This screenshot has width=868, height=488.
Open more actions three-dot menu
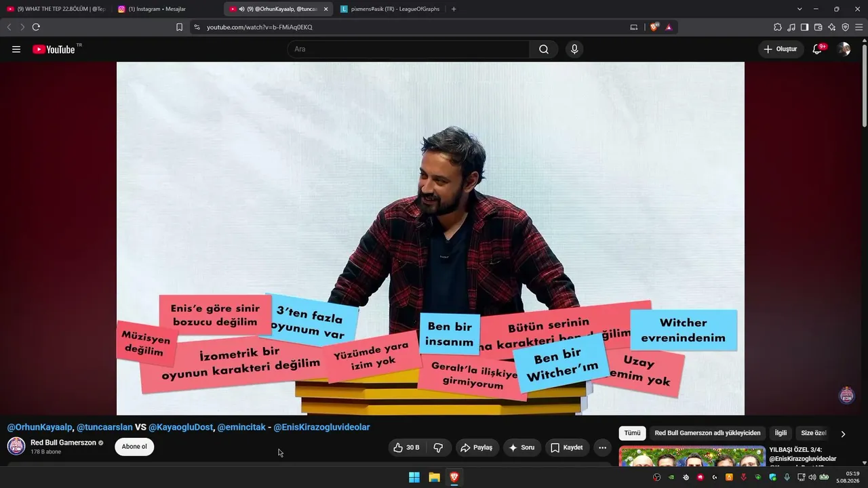[x=602, y=447]
